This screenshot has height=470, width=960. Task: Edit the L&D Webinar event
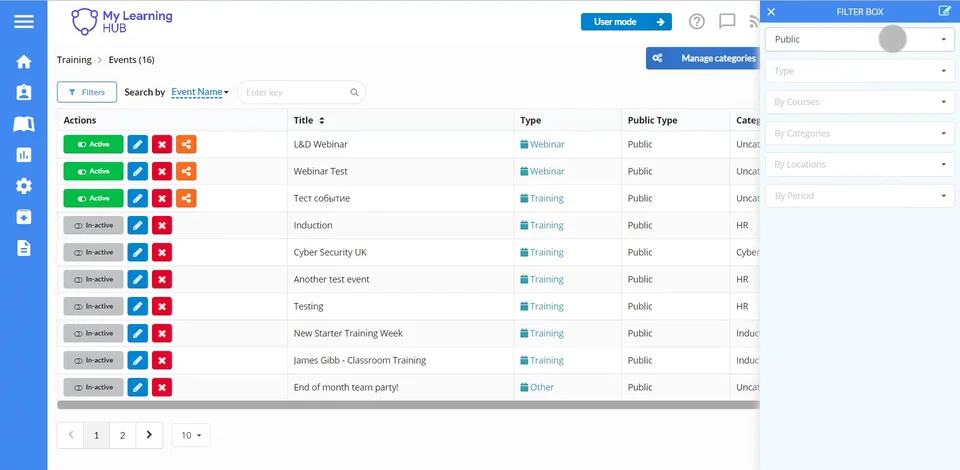[x=138, y=144]
